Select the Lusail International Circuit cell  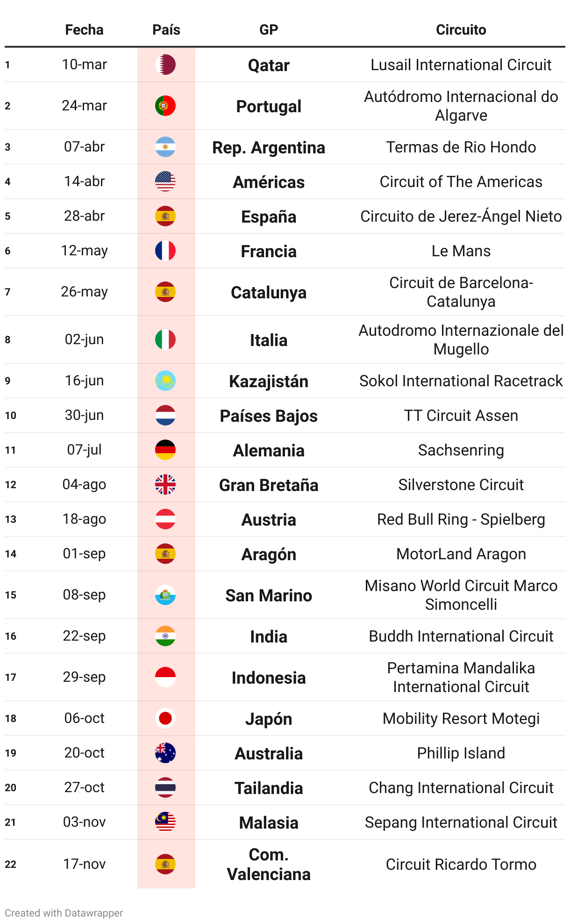tap(461, 65)
